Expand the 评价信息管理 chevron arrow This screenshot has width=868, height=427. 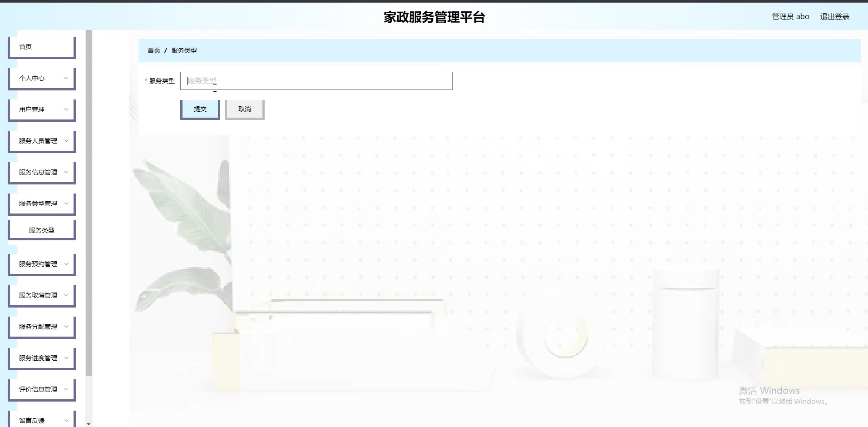coord(66,389)
